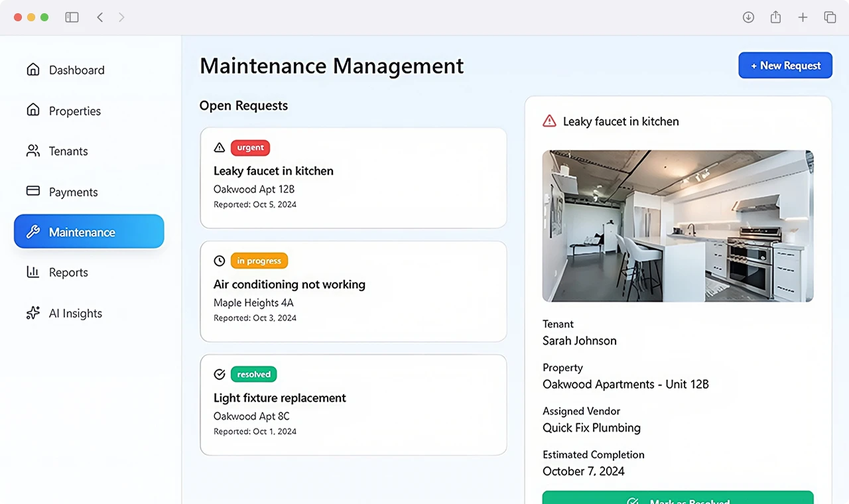Viewport: 849px width, 504px height.
Task: Click the AI Insights sparkle icon
Action: coord(33,313)
